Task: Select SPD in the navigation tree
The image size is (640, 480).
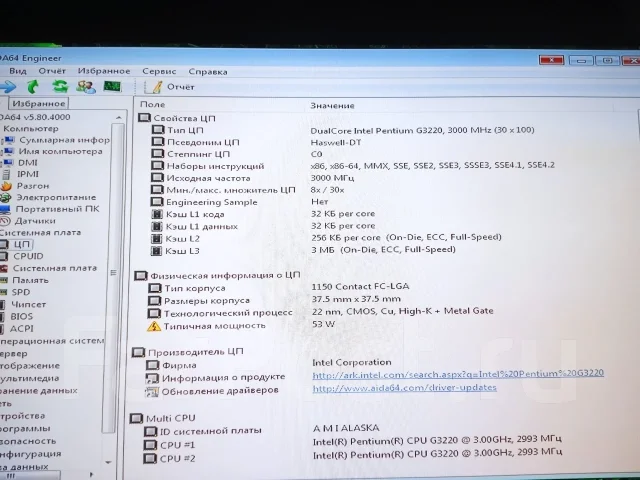Action: tap(21, 292)
